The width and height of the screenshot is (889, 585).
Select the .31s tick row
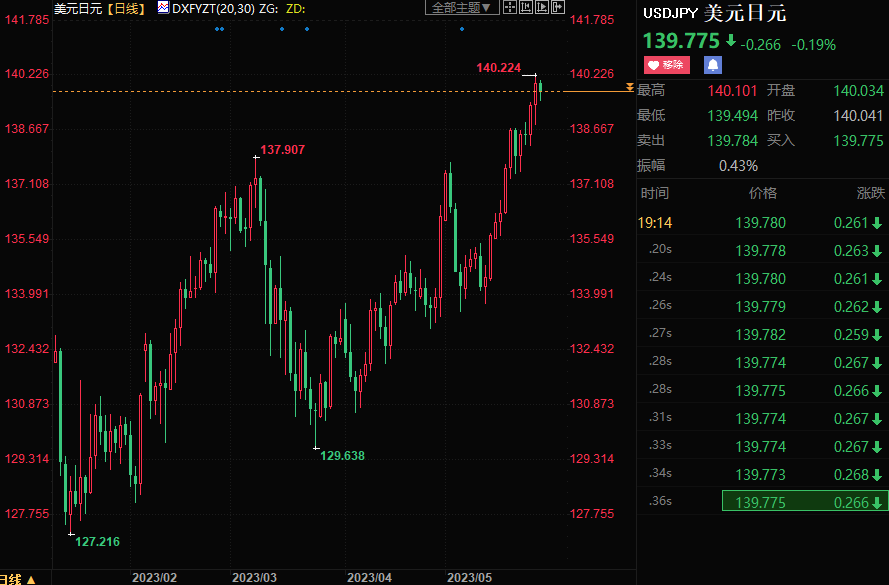click(763, 418)
